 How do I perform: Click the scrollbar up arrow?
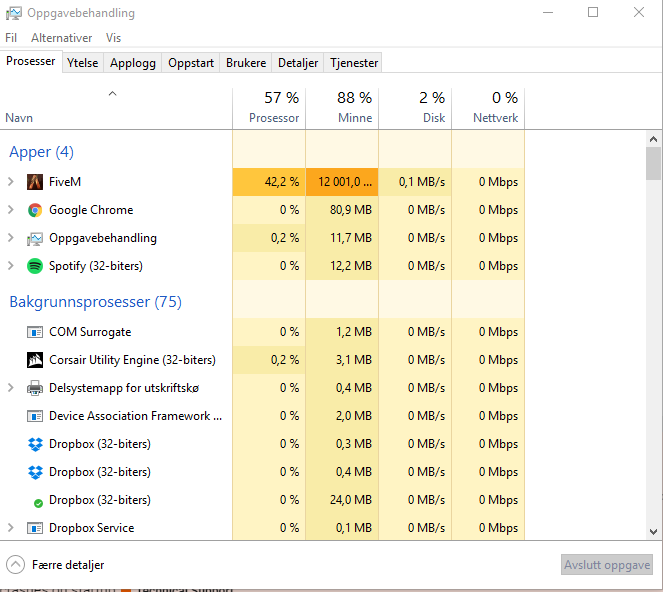tap(653, 139)
